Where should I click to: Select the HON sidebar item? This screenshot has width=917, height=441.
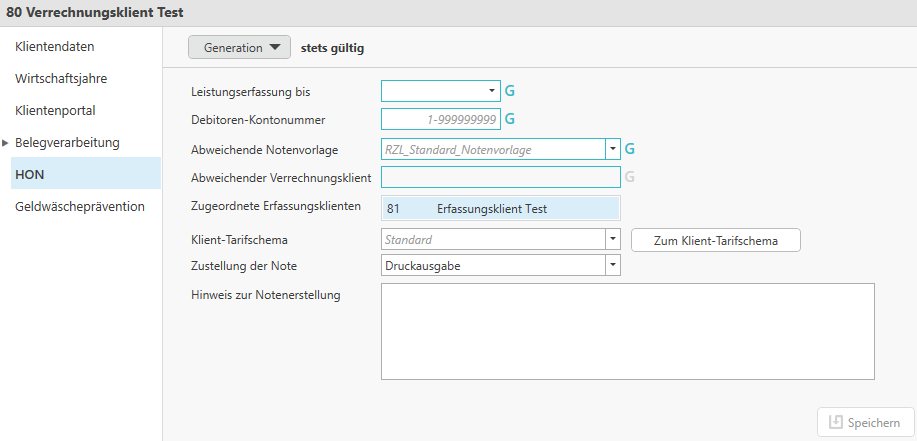(30, 174)
